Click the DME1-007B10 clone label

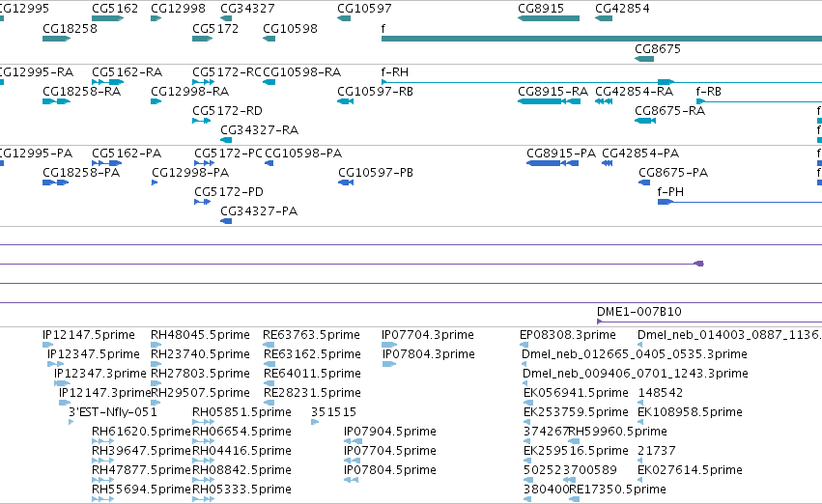tap(639, 312)
